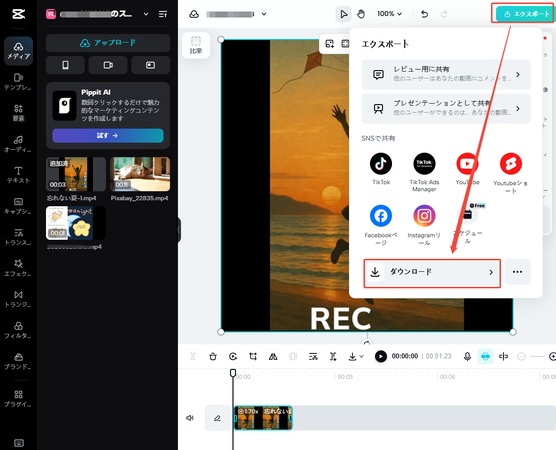Open the テンプレート templates panel
The height and width of the screenshot is (450, 556).
click(18, 82)
